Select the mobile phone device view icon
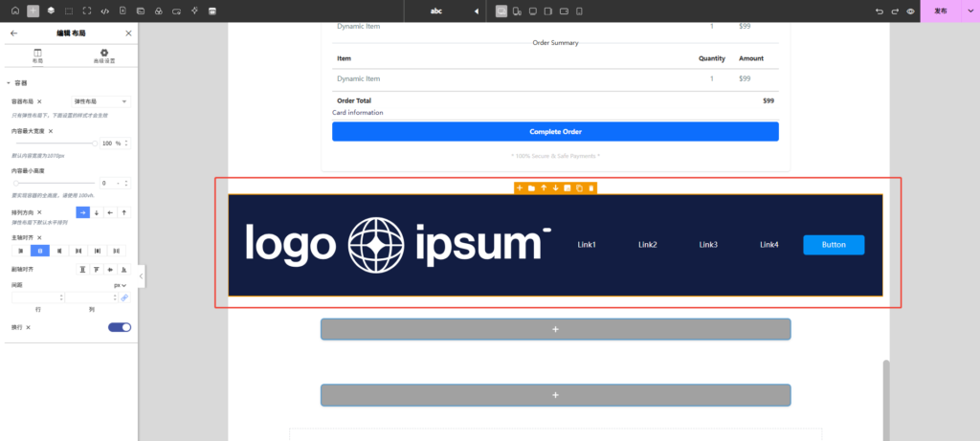The width and height of the screenshot is (980, 441). tap(579, 11)
